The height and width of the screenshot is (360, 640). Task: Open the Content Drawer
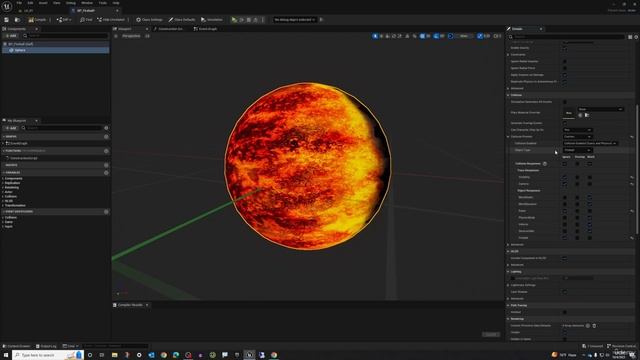point(16,346)
